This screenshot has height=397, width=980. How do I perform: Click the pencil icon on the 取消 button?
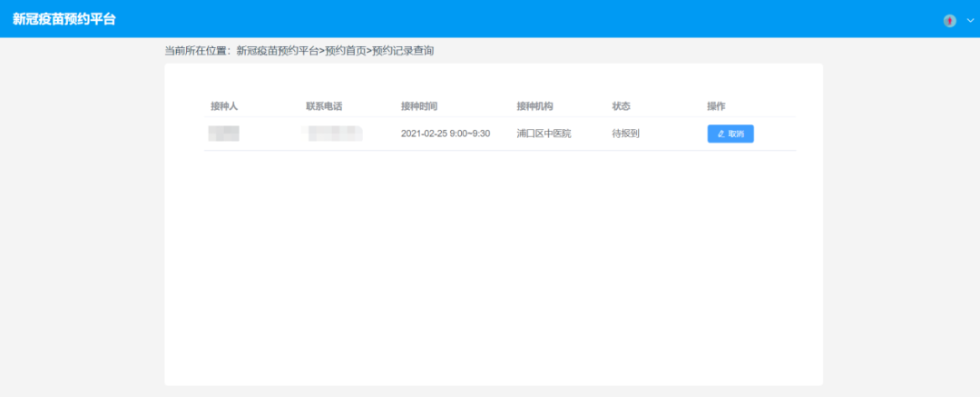pyautogui.click(x=721, y=134)
